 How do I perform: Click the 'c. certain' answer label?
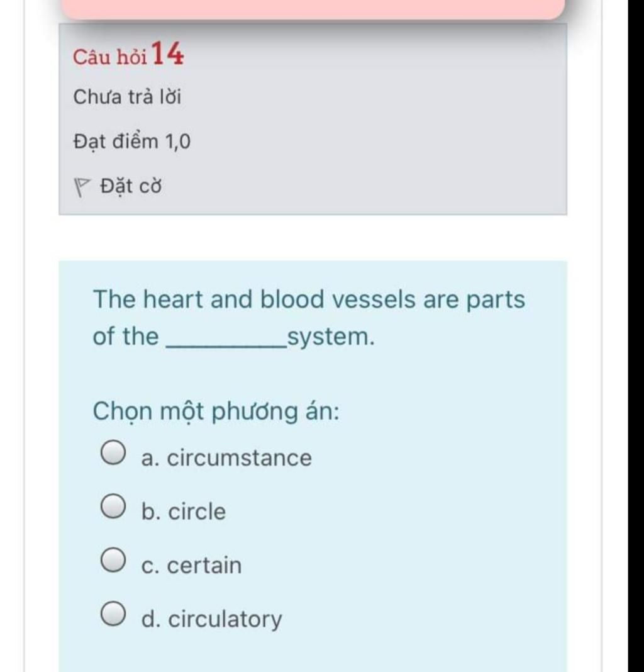[x=192, y=565]
